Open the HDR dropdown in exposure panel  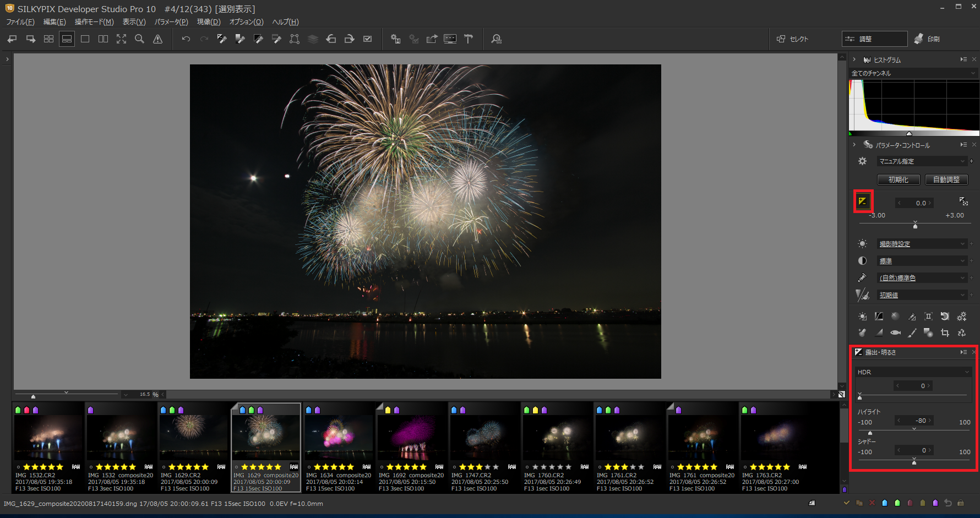pyautogui.click(x=913, y=372)
